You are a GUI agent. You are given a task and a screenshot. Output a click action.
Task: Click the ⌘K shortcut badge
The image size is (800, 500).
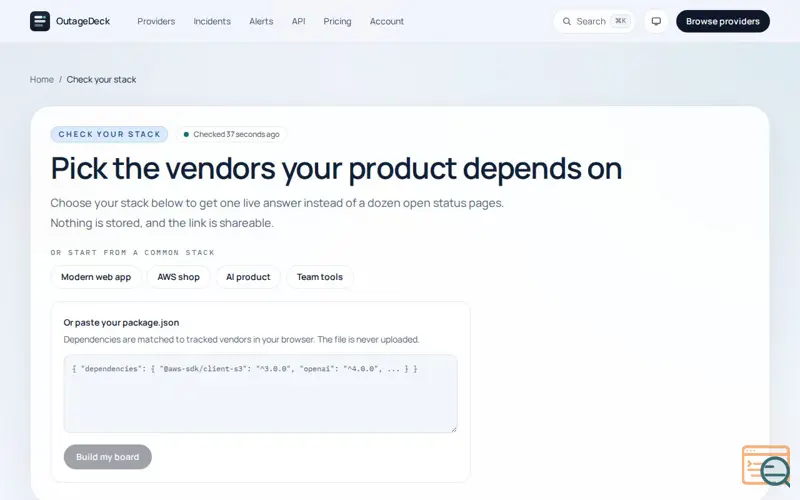(620, 21)
